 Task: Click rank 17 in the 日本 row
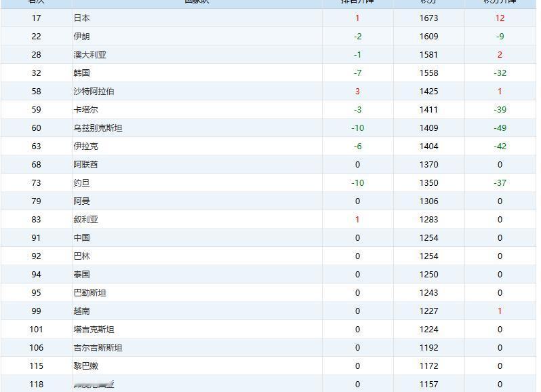coord(36,18)
